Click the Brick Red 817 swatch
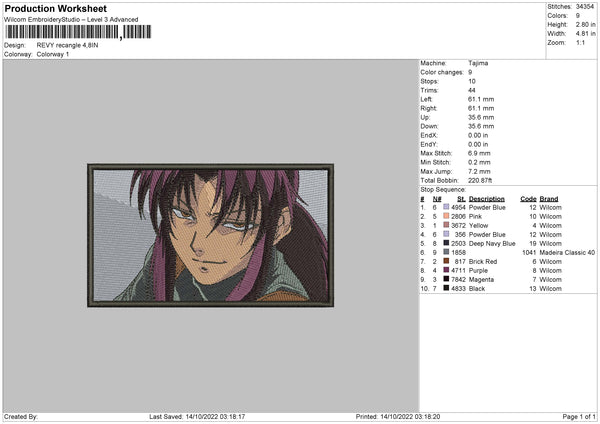600x424 pixels. click(446, 261)
